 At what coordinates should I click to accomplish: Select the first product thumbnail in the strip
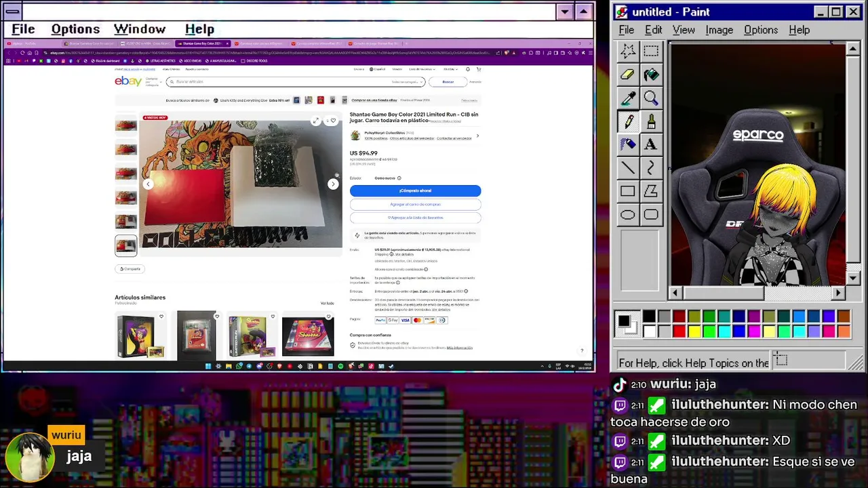125,125
